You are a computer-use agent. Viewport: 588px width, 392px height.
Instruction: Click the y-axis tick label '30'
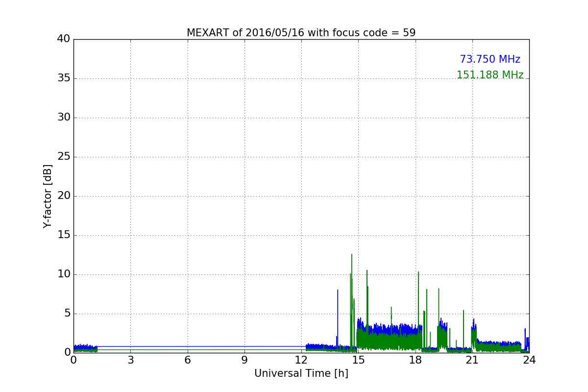(64, 117)
